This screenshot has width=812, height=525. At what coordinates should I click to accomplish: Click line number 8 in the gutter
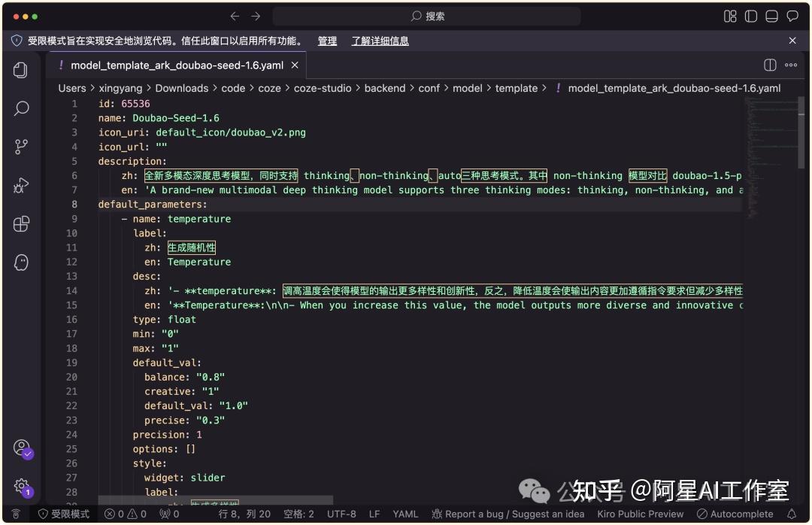[74, 204]
